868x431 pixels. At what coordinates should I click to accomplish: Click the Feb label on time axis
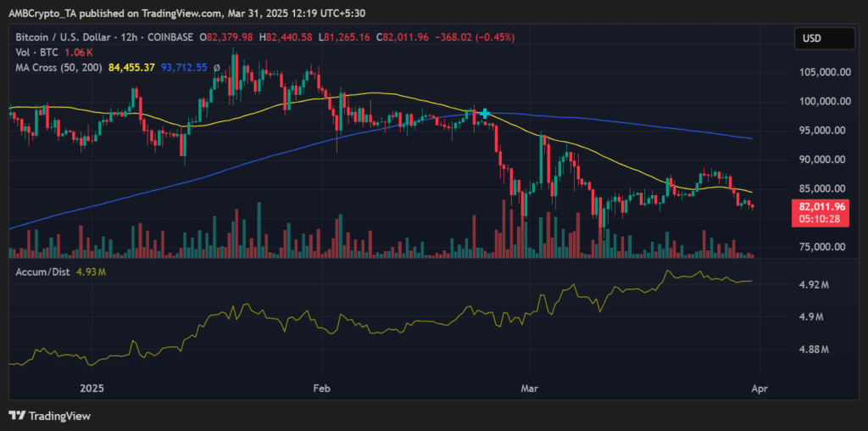point(320,388)
